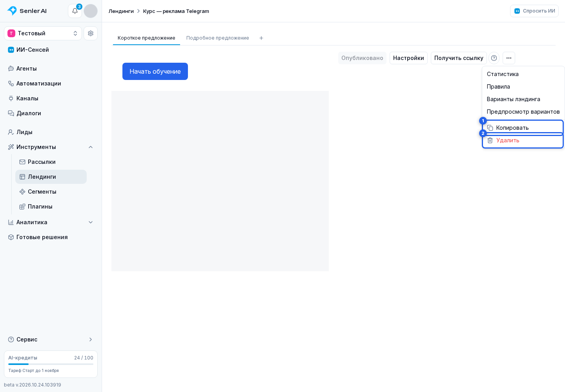This screenshot has height=392, width=565.
Task: Click the Senler AI logo
Action: coord(27,11)
